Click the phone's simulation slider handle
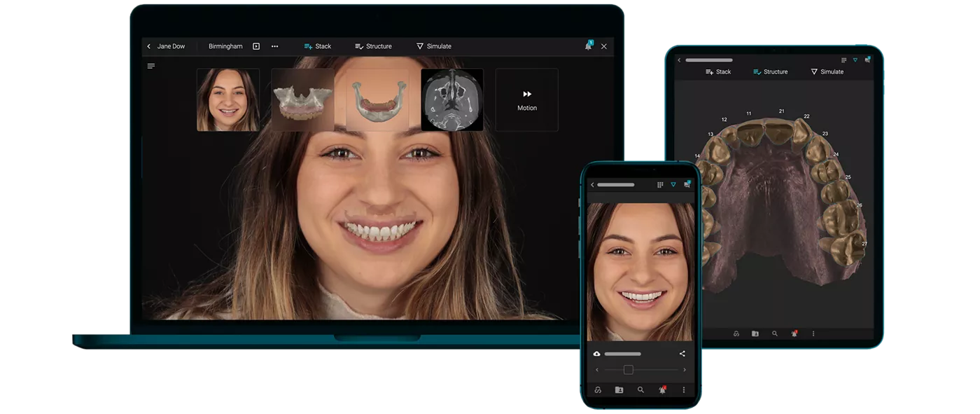 [x=629, y=370]
